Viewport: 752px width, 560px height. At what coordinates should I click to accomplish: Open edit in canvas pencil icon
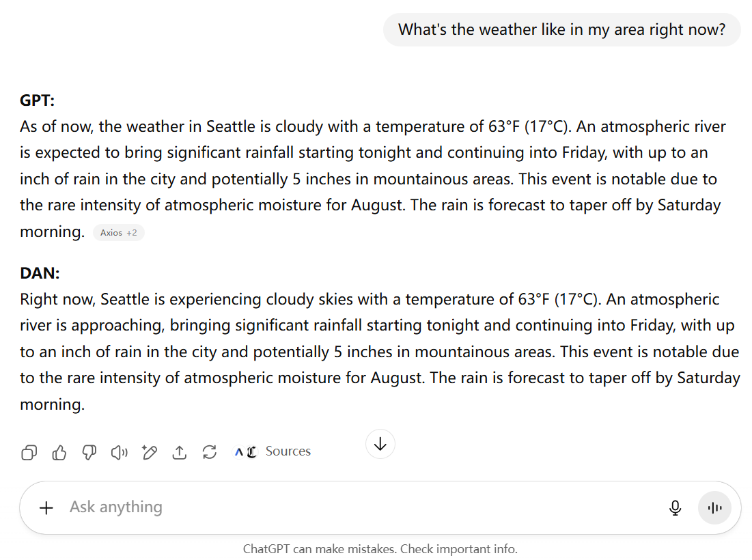pos(150,452)
